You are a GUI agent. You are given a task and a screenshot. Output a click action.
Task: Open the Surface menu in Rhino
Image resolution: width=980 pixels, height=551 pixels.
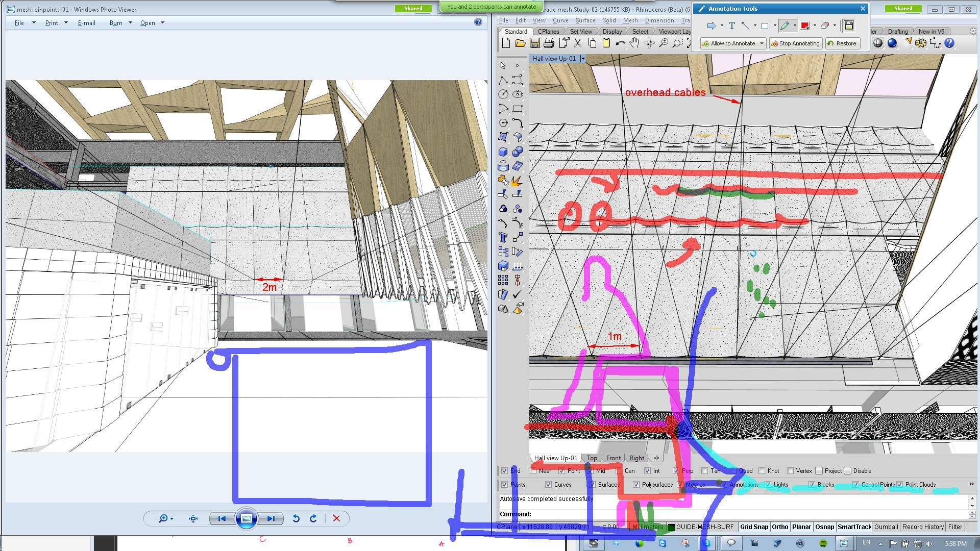pos(585,20)
